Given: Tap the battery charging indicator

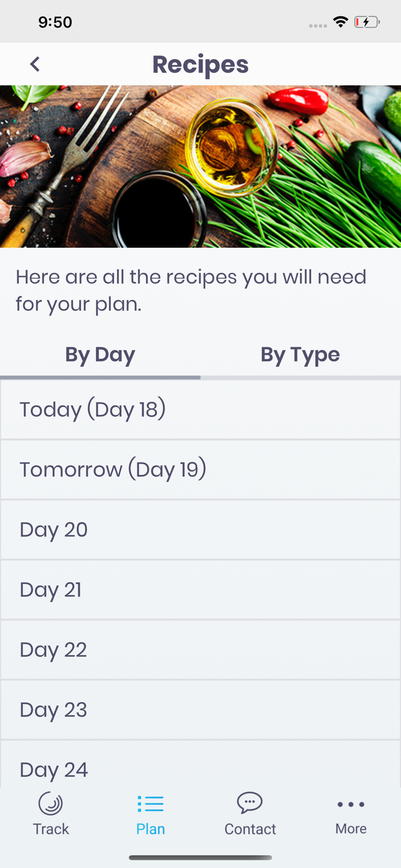Looking at the screenshot, I should coord(366,21).
